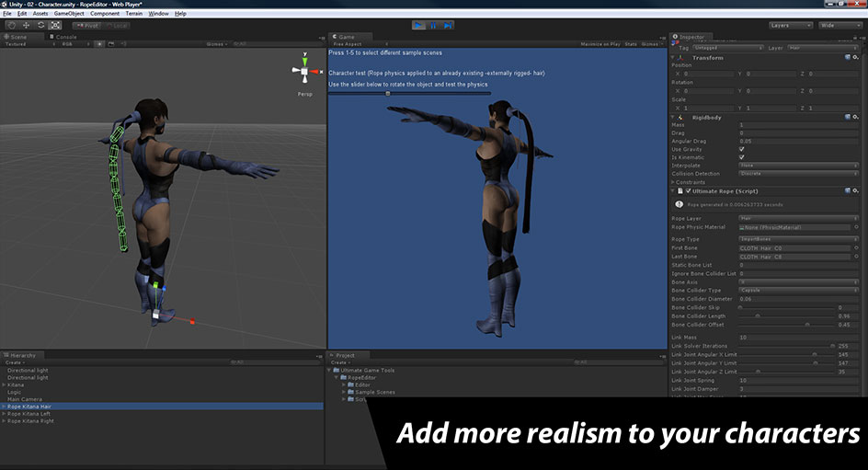Open the File menu

pos(7,13)
